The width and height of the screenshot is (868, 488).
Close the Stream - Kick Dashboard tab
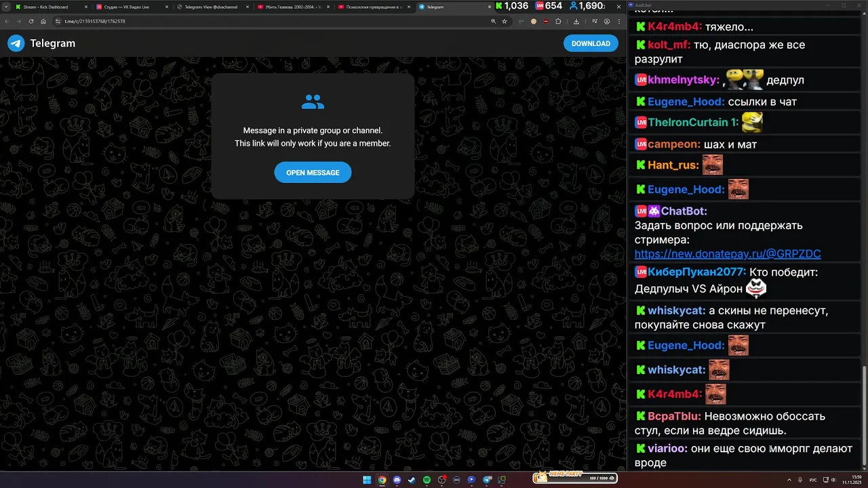pos(86,7)
